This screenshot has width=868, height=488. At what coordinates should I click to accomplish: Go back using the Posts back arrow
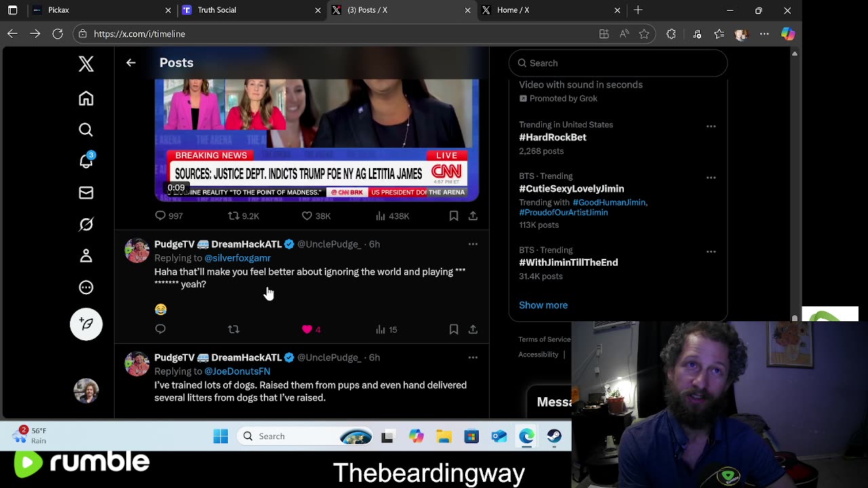click(x=131, y=62)
